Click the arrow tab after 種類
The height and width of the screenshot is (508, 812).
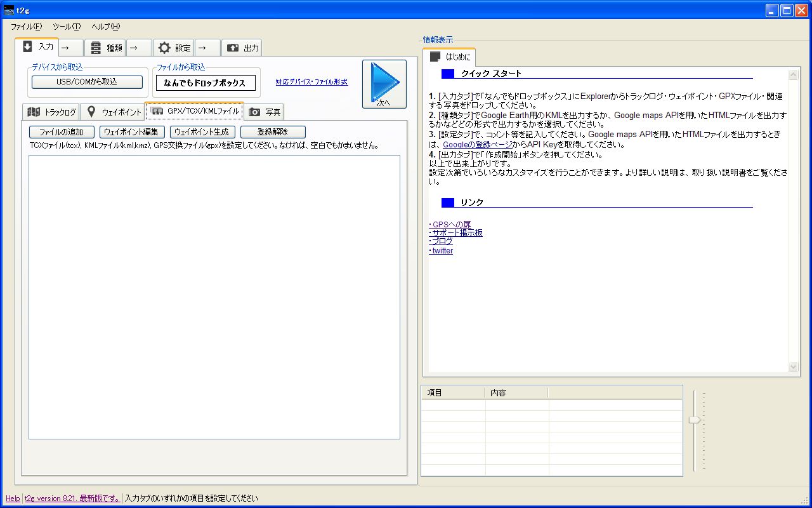pos(139,48)
